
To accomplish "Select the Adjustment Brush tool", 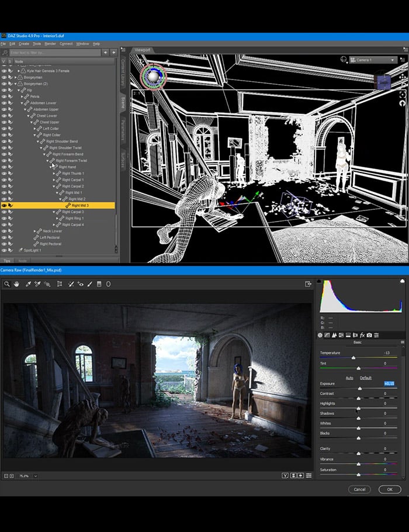I will 89,284.
